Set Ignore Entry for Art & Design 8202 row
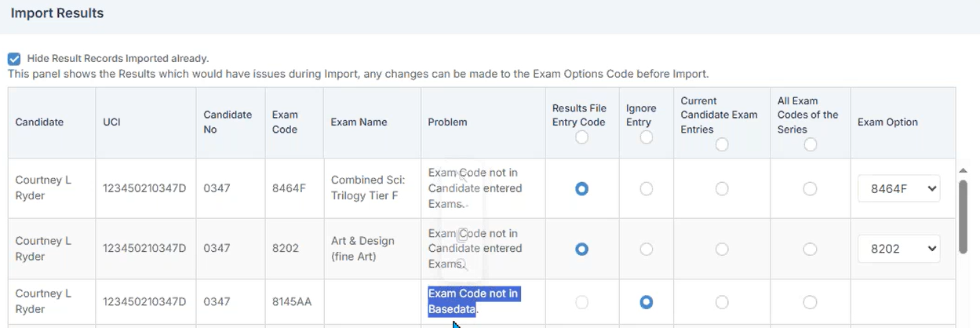This screenshot has width=980, height=328. point(646,249)
